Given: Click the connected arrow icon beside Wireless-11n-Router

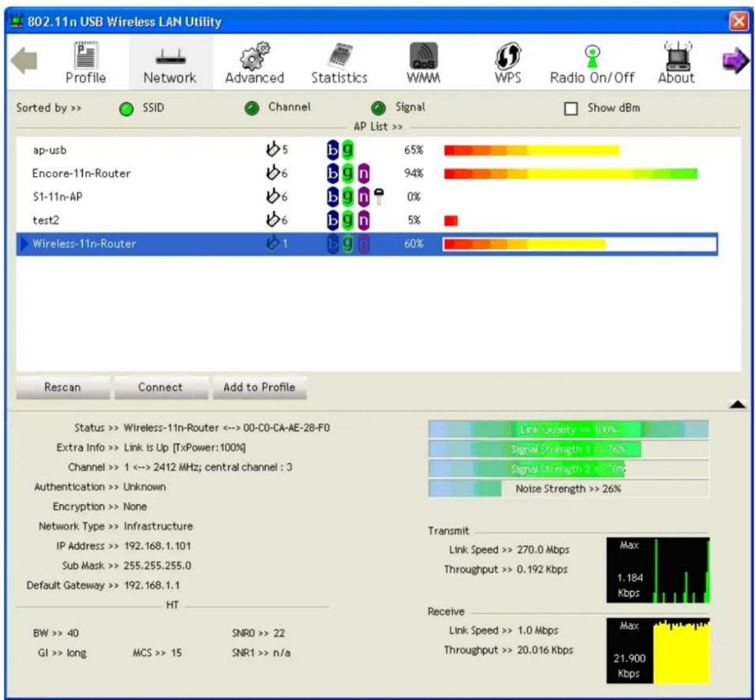Looking at the screenshot, I should [x=24, y=243].
